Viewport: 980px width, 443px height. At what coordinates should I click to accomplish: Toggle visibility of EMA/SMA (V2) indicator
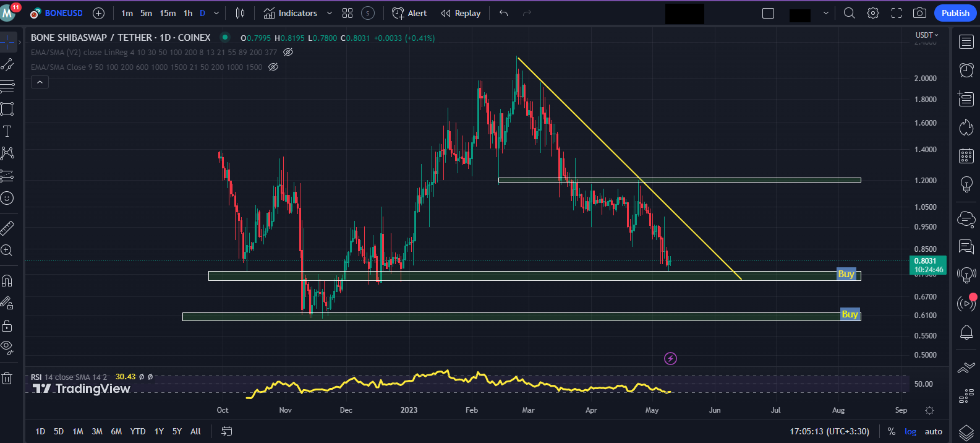click(x=288, y=52)
